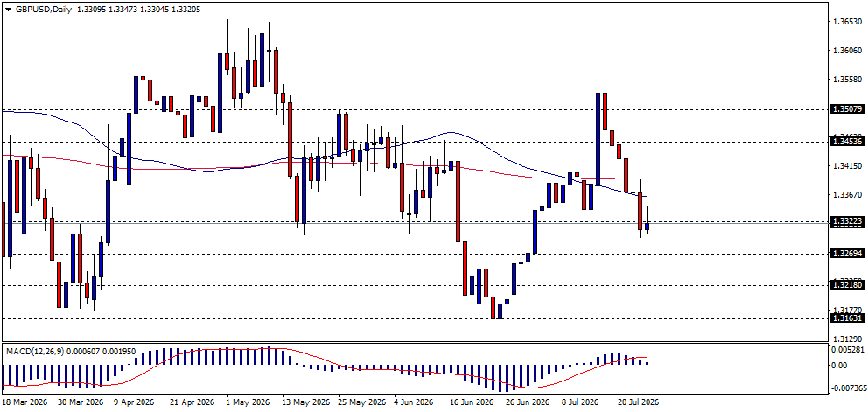Click the 26 Jun 2026 date label

point(528,401)
